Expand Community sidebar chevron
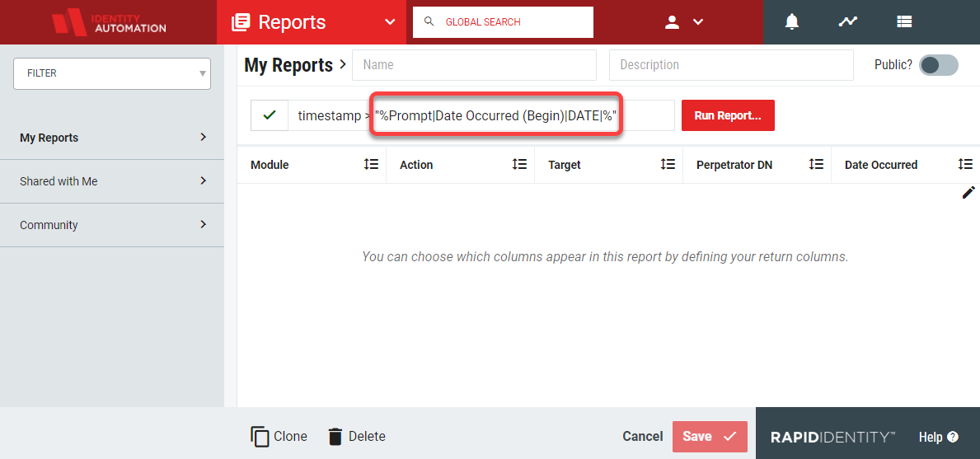The image size is (980, 459). [x=203, y=224]
